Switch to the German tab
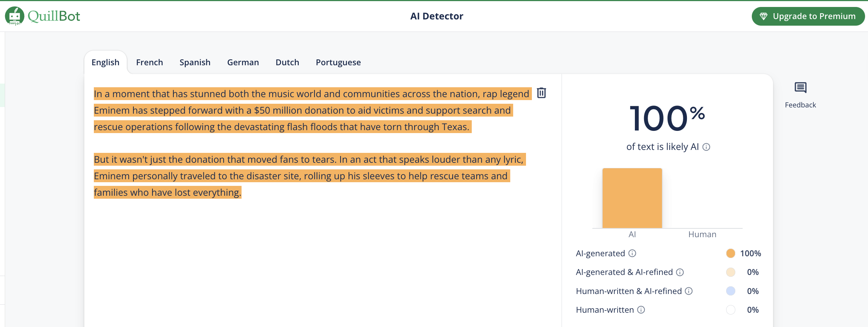Image resolution: width=868 pixels, height=327 pixels. [243, 62]
